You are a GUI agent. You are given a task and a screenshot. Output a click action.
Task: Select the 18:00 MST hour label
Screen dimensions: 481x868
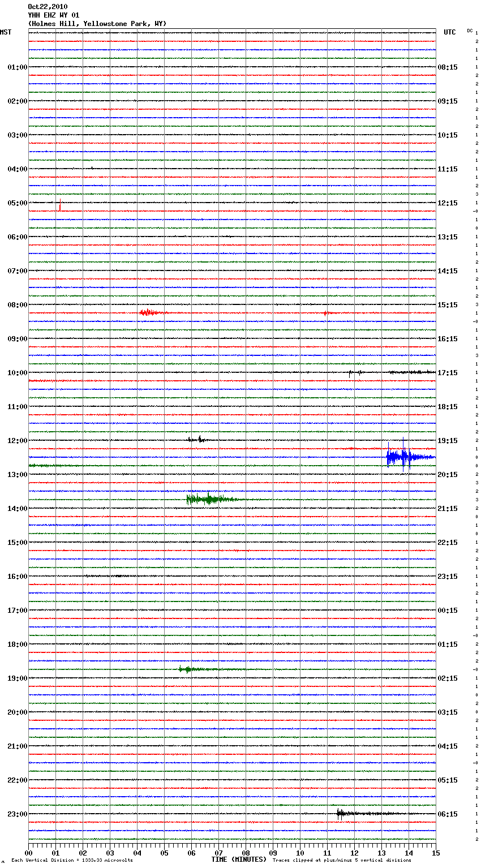(x=17, y=644)
